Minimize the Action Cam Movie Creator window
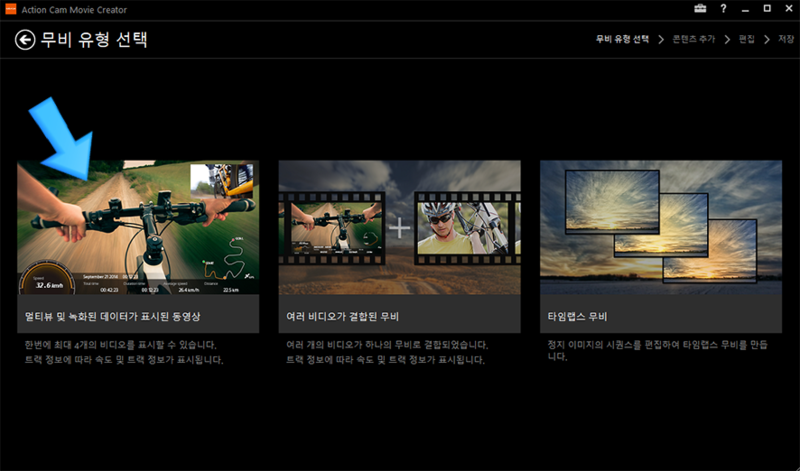Image resolution: width=800 pixels, height=471 pixels. 745,9
